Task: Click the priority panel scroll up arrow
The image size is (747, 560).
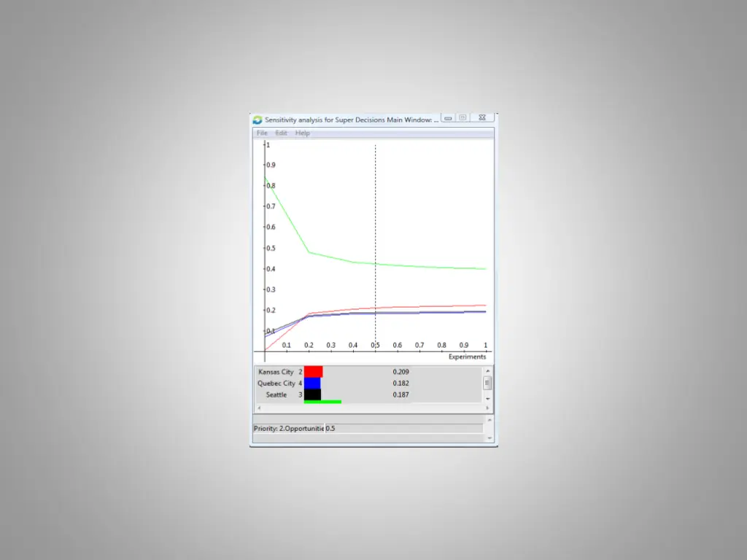Action: pos(489,420)
